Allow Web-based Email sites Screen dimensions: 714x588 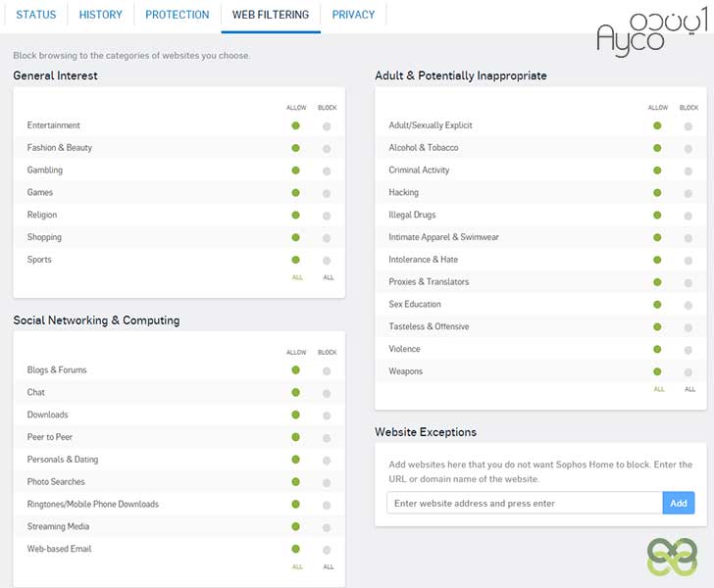295,549
